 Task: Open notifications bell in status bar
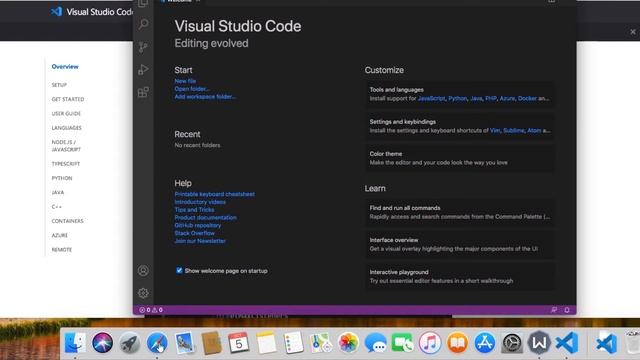coord(567,310)
